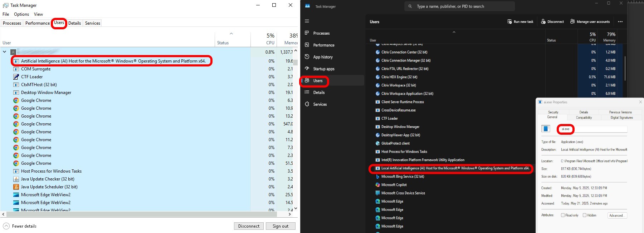Click sort chevron above User column

(231, 34)
